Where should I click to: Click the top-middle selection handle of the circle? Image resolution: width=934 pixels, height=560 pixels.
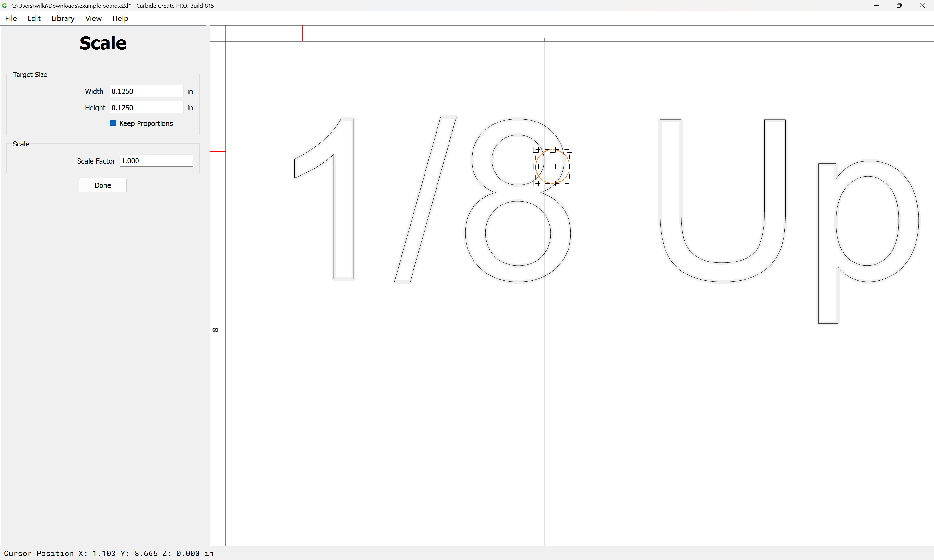pos(553,150)
